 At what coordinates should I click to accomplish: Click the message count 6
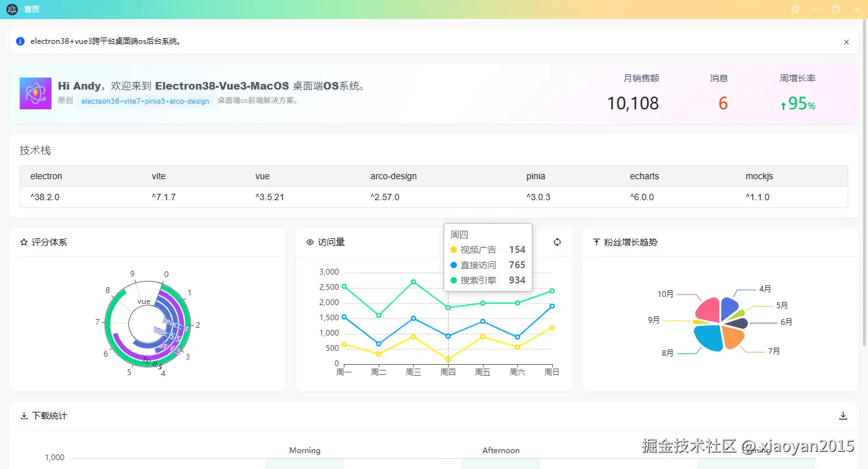(723, 103)
